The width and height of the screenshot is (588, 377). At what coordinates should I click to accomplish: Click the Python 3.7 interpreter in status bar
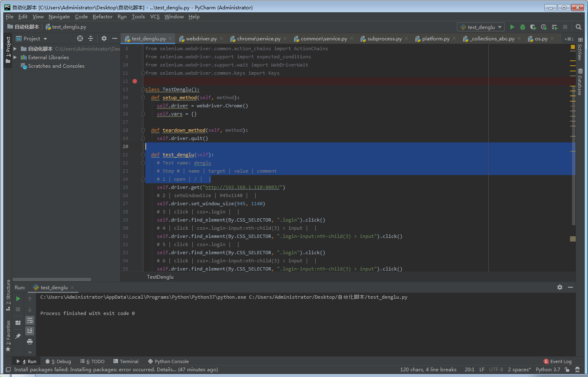pos(548,370)
